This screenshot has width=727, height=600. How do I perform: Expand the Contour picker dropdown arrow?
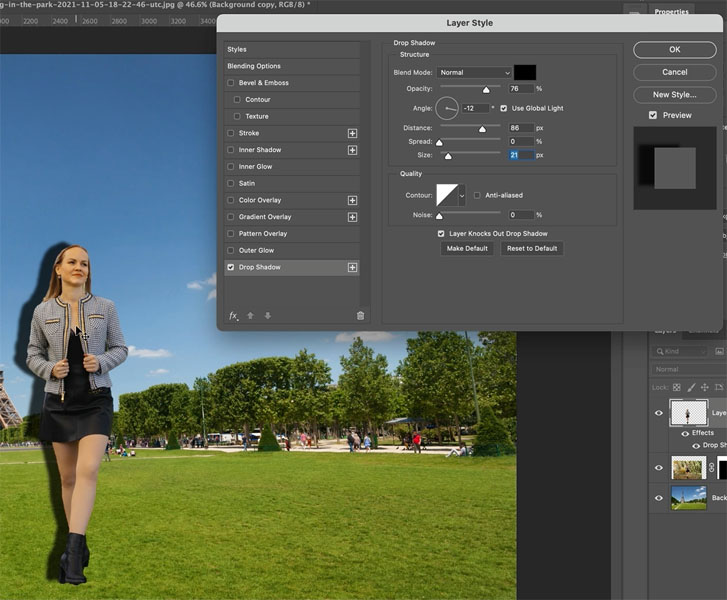coord(462,195)
